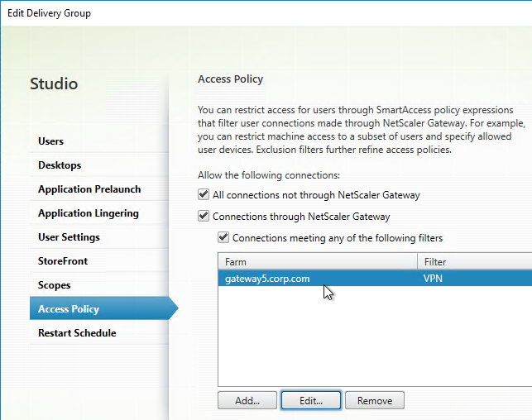Uncheck All connections not through NetScaler Gateway
The height and width of the screenshot is (420, 532).
(204, 194)
